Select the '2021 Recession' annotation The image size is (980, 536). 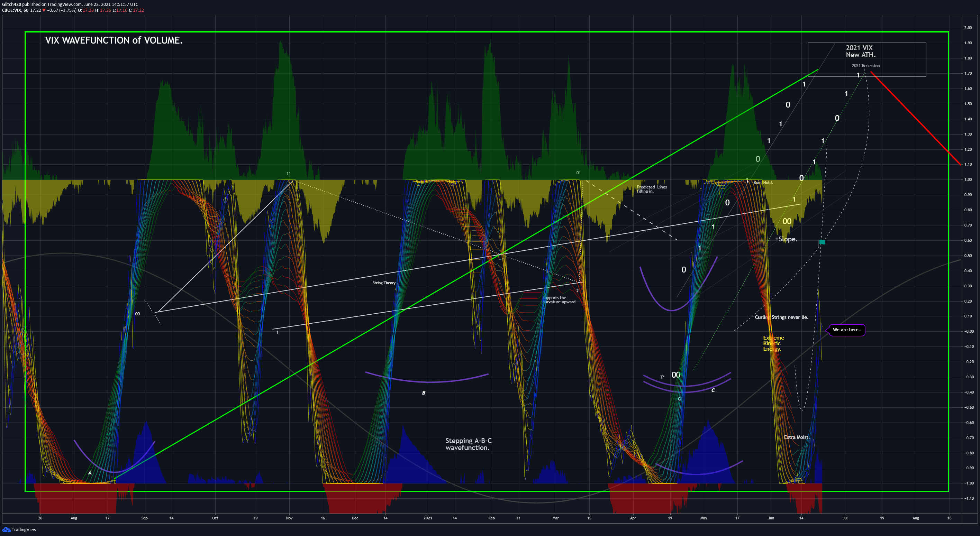click(x=865, y=66)
